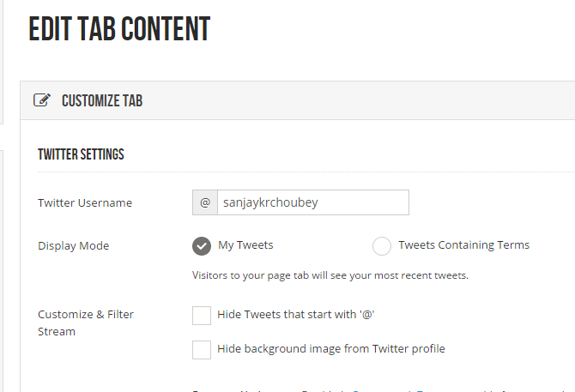Select the My Tweets radio button circle
Screen dimensions: 575x392
click(202, 246)
